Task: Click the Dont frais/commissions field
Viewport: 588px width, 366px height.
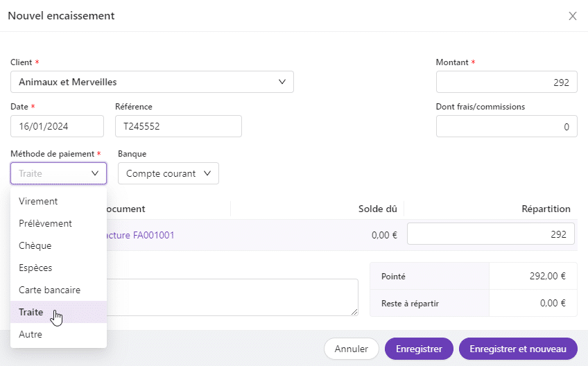Action: (x=506, y=126)
